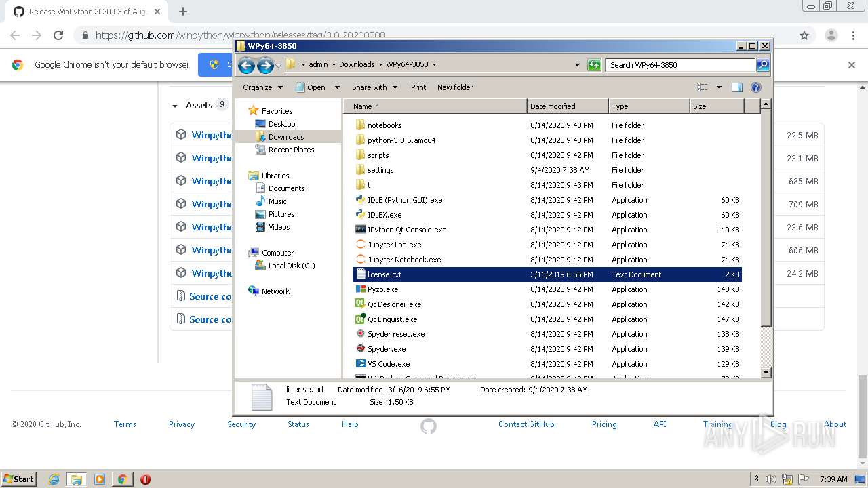
Task: Open the Privacy link in GitHub footer
Action: (182, 424)
